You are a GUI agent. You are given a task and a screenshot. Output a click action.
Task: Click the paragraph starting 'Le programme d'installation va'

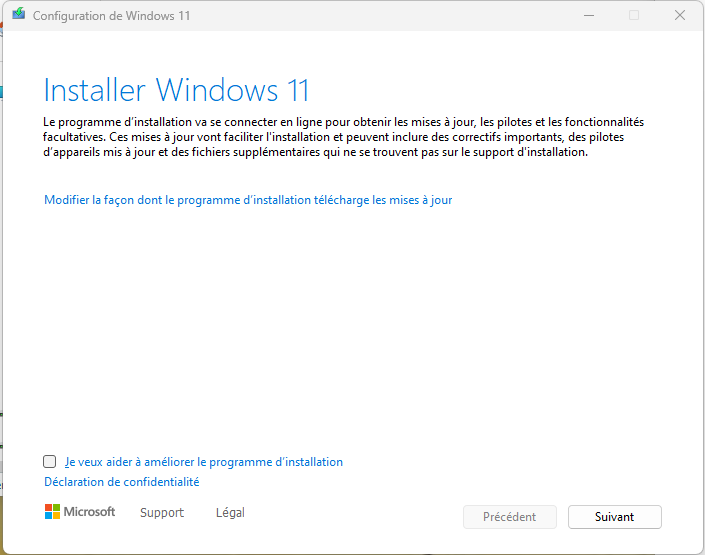pyautogui.click(x=344, y=137)
